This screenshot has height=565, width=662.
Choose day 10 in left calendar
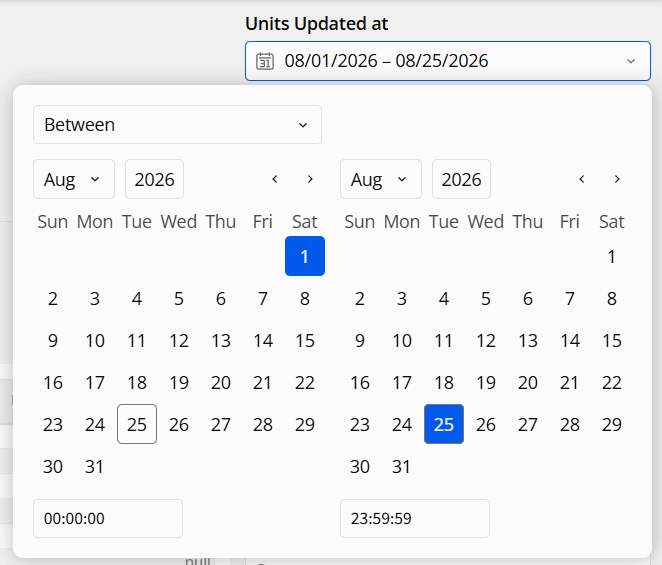(x=95, y=340)
